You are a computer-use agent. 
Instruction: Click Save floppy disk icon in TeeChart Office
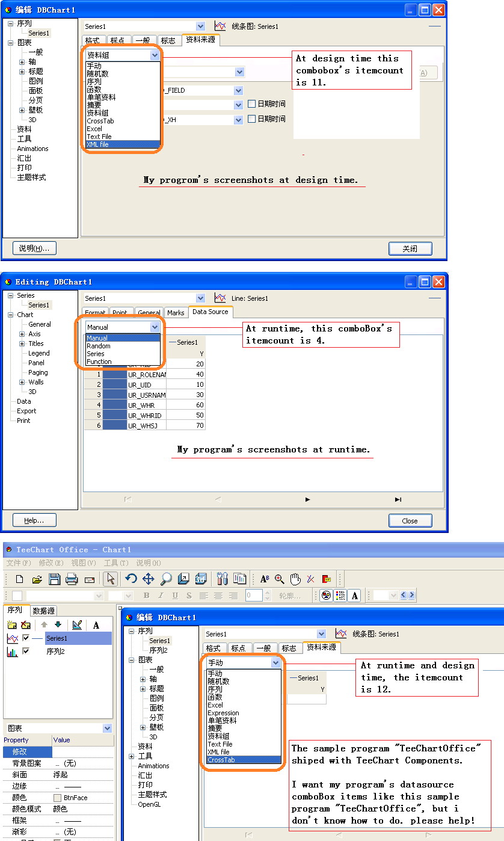tap(55, 579)
